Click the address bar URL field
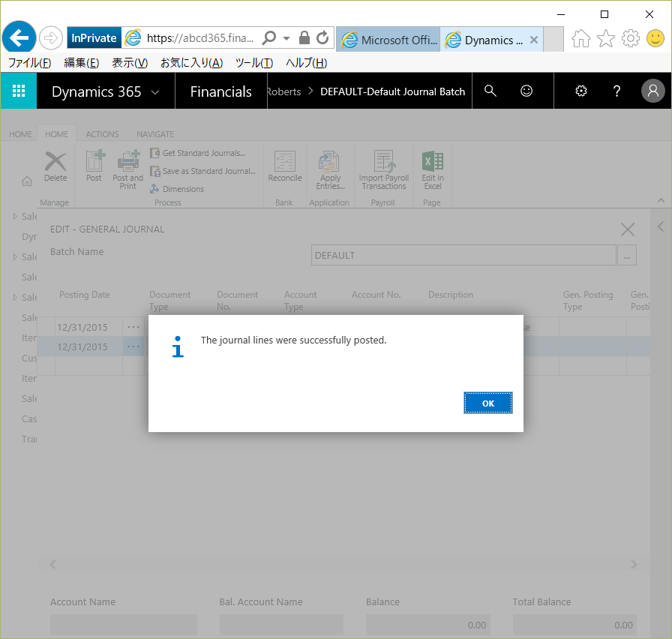 point(199,38)
